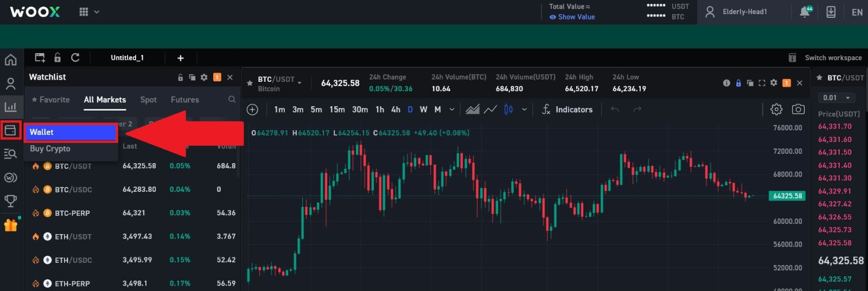
Task: Click the home icon in sidebar
Action: coord(10,60)
